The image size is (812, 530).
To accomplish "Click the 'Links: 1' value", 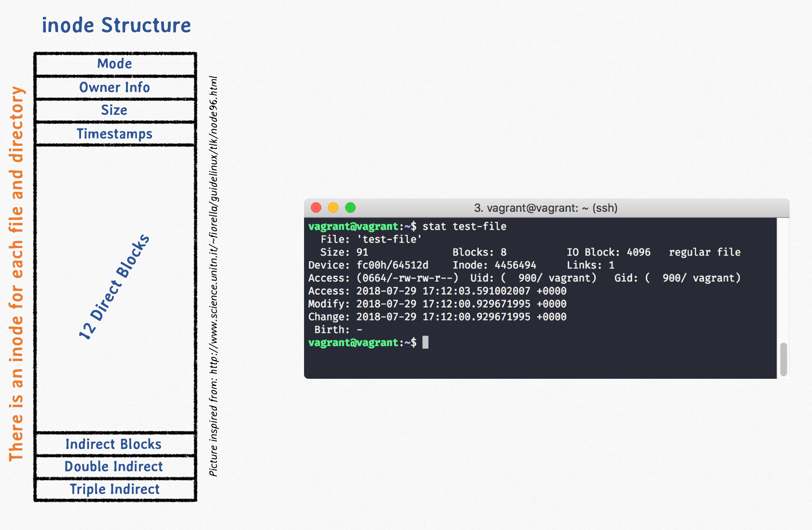I will click(x=590, y=265).
